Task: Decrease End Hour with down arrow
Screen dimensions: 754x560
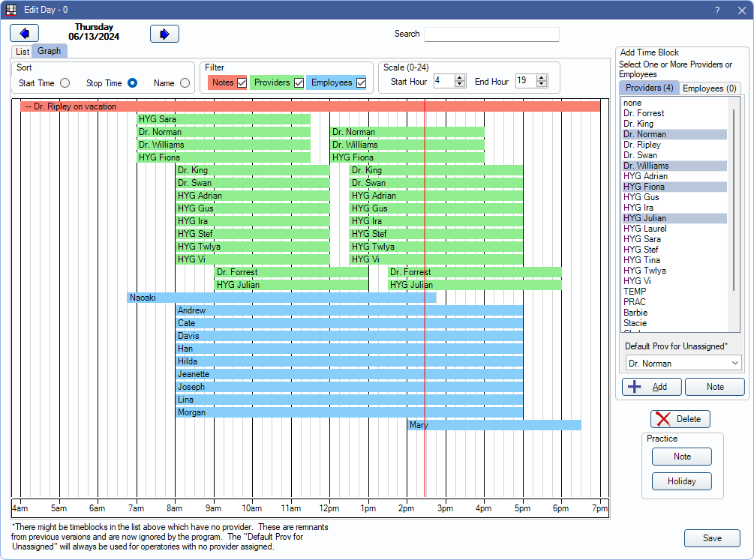Action: 542,85
